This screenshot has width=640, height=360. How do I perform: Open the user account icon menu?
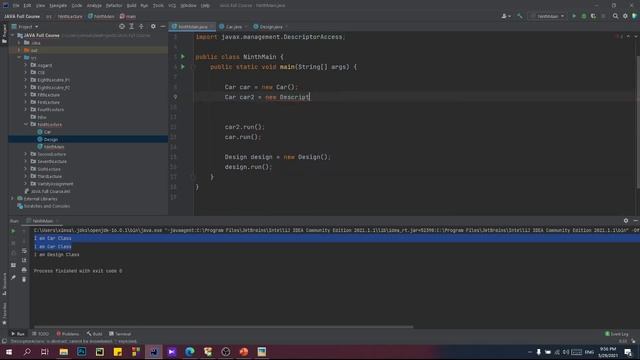coord(505,16)
